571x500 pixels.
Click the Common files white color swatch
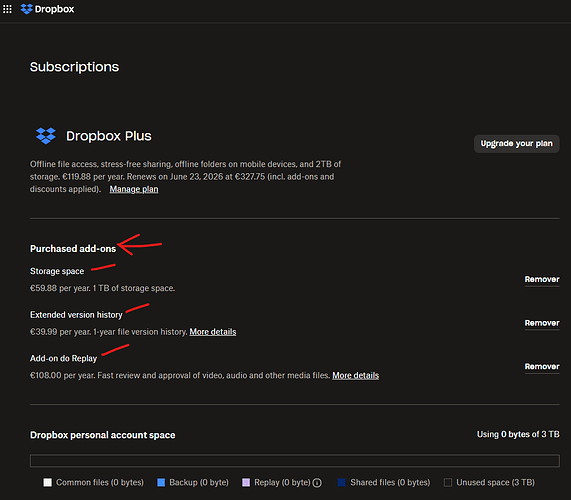pos(48,483)
